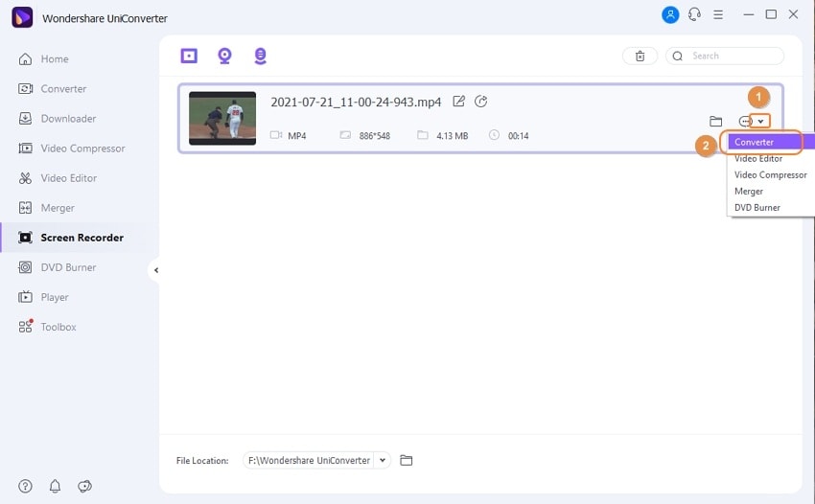Rename file with the edit pencil icon
This screenshot has height=504, width=815.
(x=458, y=102)
